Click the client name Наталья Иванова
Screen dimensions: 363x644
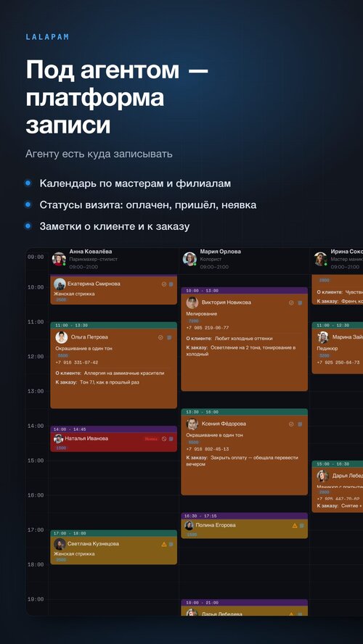(86, 439)
